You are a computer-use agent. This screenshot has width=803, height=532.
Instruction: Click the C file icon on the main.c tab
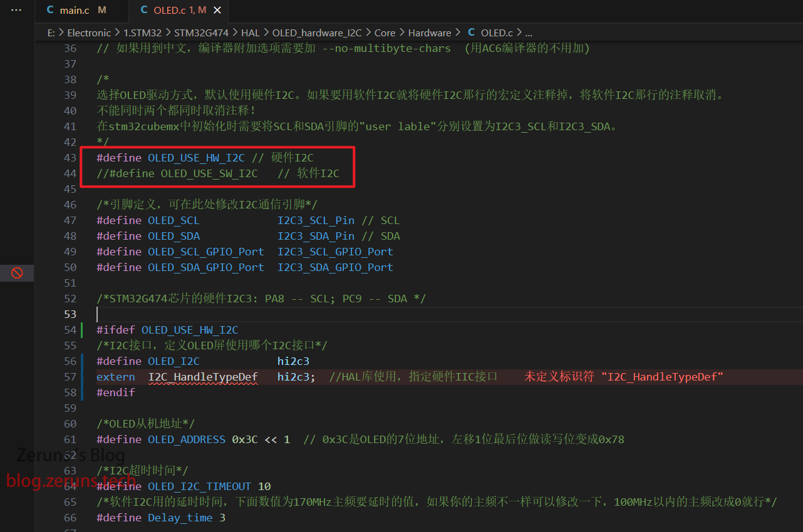pyautogui.click(x=50, y=11)
